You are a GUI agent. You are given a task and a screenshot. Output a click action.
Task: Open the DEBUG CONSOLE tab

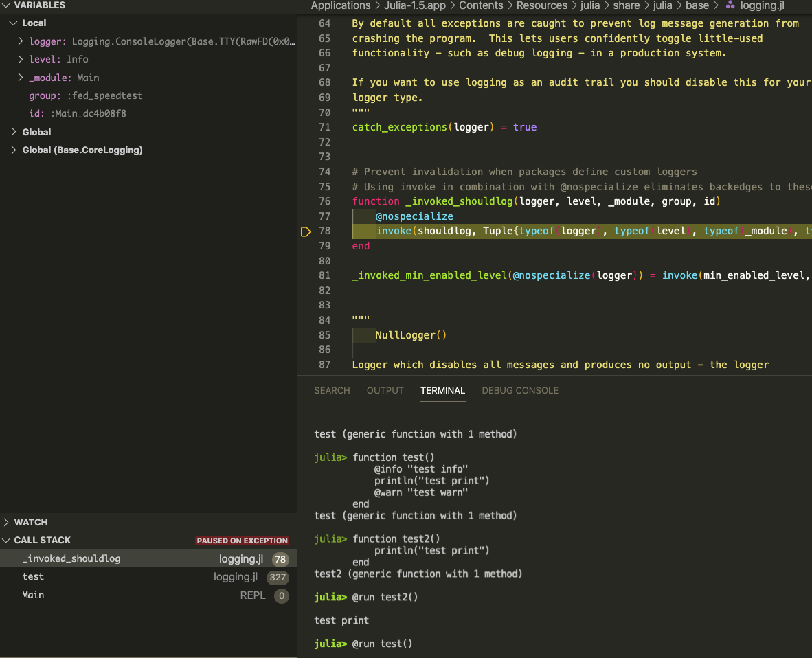pos(520,390)
